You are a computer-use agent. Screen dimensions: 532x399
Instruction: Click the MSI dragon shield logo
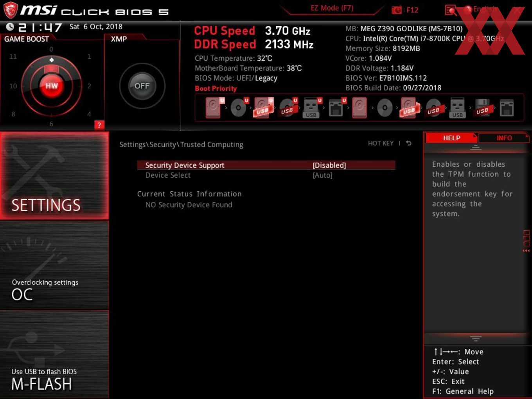click(10, 10)
